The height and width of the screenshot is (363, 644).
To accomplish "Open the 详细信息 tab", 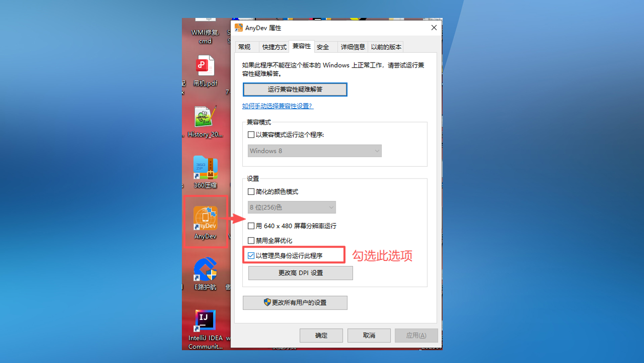I will click(352, 47).
